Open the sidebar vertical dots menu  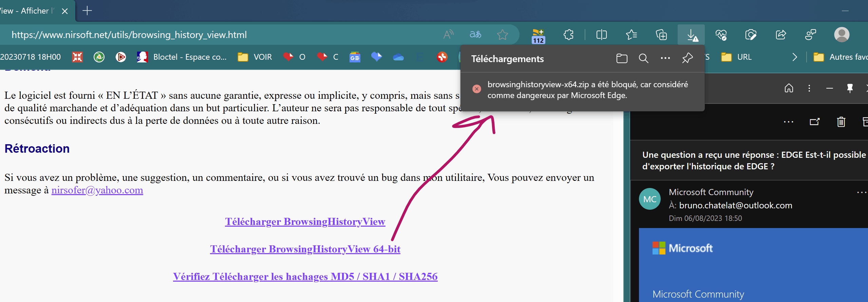[809, 88]
